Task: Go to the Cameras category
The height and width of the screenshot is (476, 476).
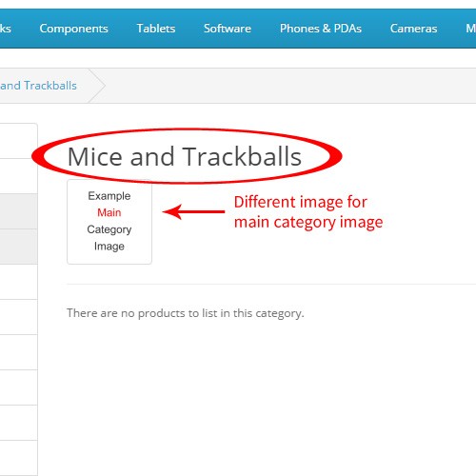Action: tap(413, 29)
